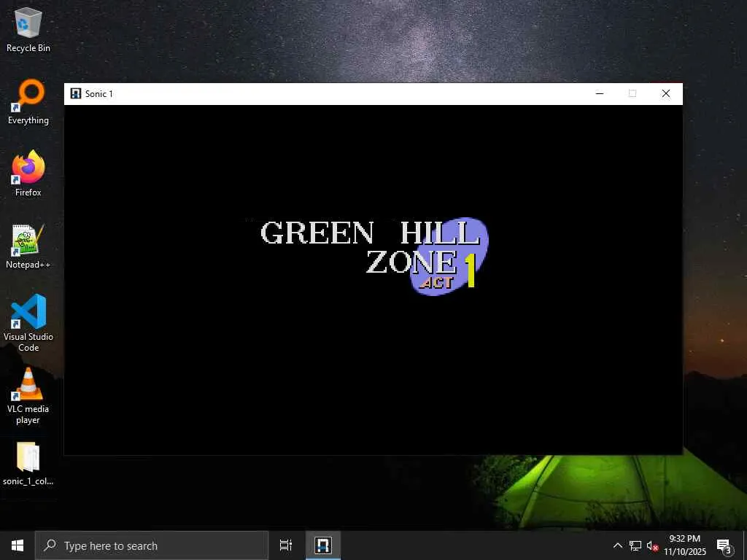Viewport: 747px width, 560px height.
Task: Select the Firefox desktop shortcut
Action: pos(28,174)
